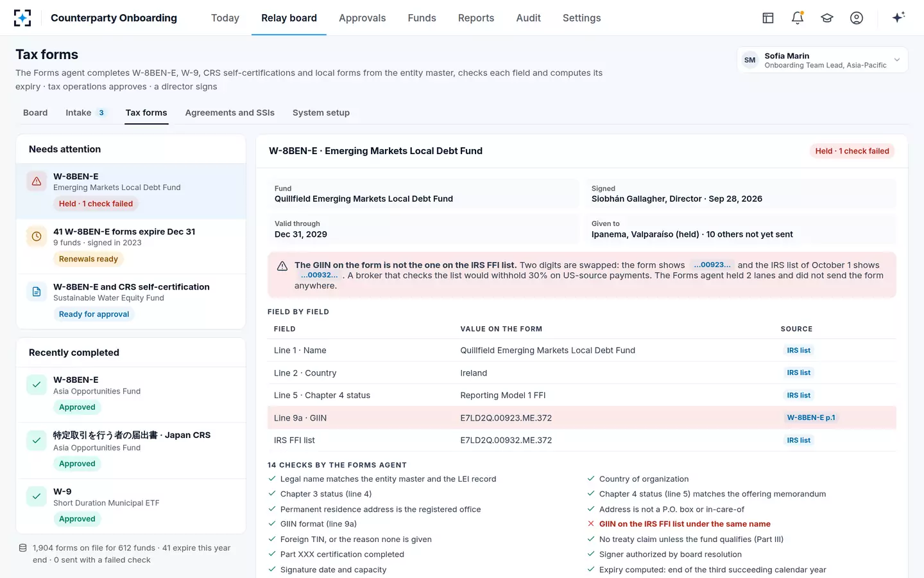Open Settings in top navigation
The height and width of the screenshot is (578, 924).
(582, 18)
